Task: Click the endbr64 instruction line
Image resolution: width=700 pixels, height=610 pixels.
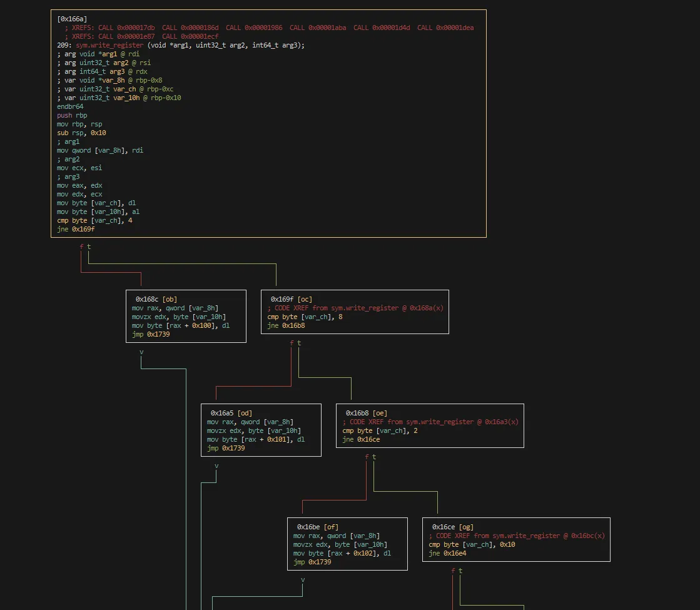Action: pyautogui.click(x=70, y=106)
